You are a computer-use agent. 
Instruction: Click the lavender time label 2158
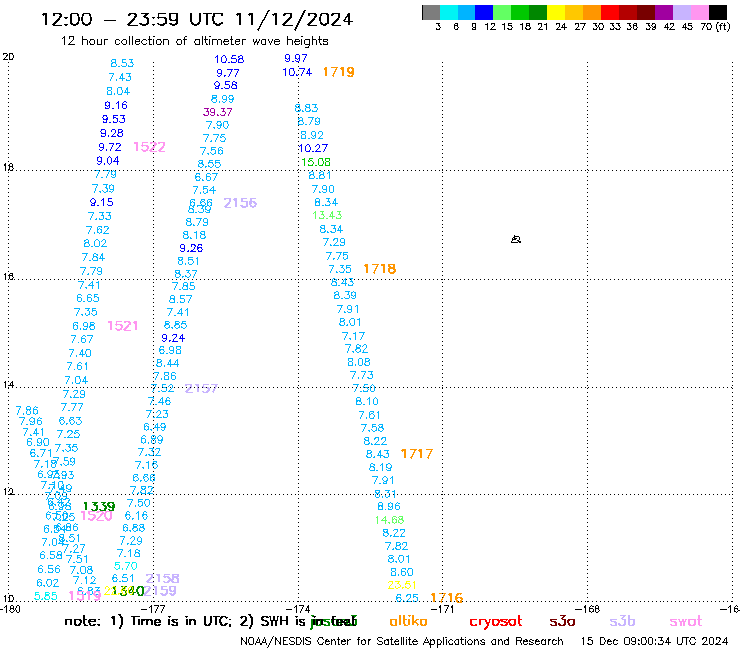point(162,578)
